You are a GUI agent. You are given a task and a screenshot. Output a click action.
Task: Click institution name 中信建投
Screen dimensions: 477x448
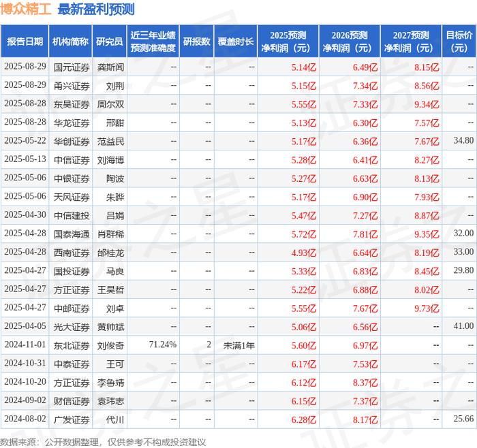(x=72, y=216)
